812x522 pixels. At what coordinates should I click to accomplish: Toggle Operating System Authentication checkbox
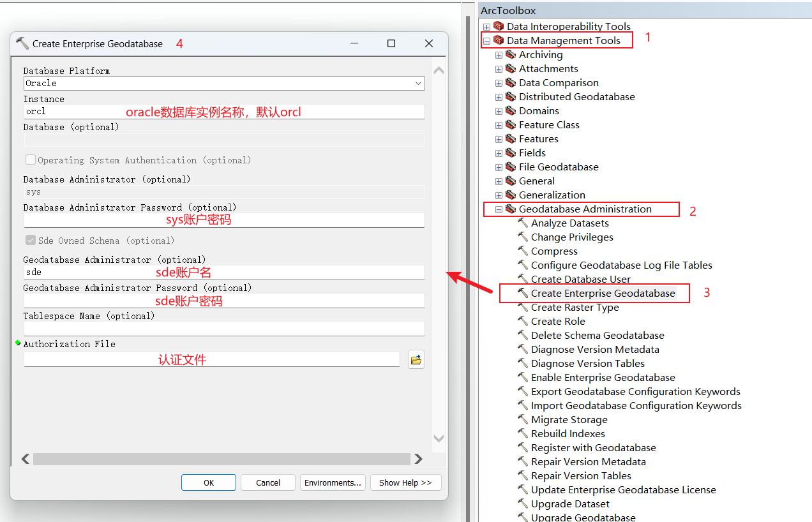31,160
